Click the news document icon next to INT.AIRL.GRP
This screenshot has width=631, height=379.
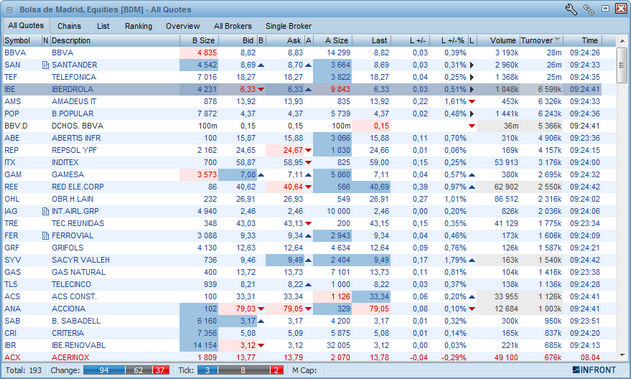pos(45,211)
